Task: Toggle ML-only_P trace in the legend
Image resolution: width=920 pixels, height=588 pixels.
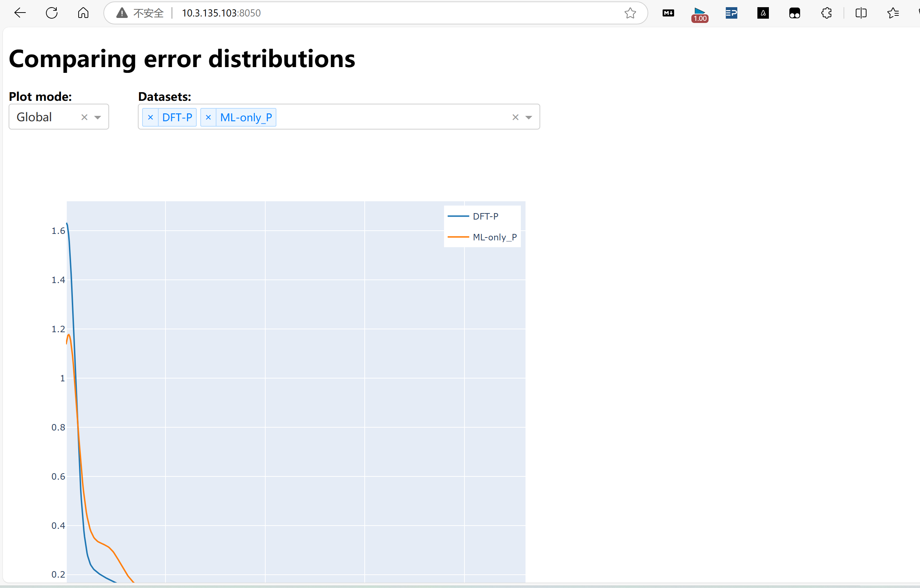Action: click(x=482, y=237)
